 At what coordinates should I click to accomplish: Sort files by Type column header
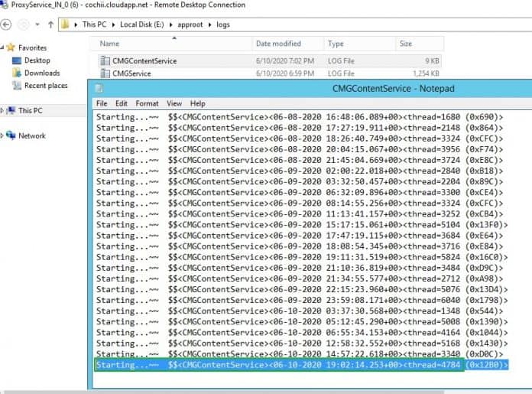pos(360,44)
